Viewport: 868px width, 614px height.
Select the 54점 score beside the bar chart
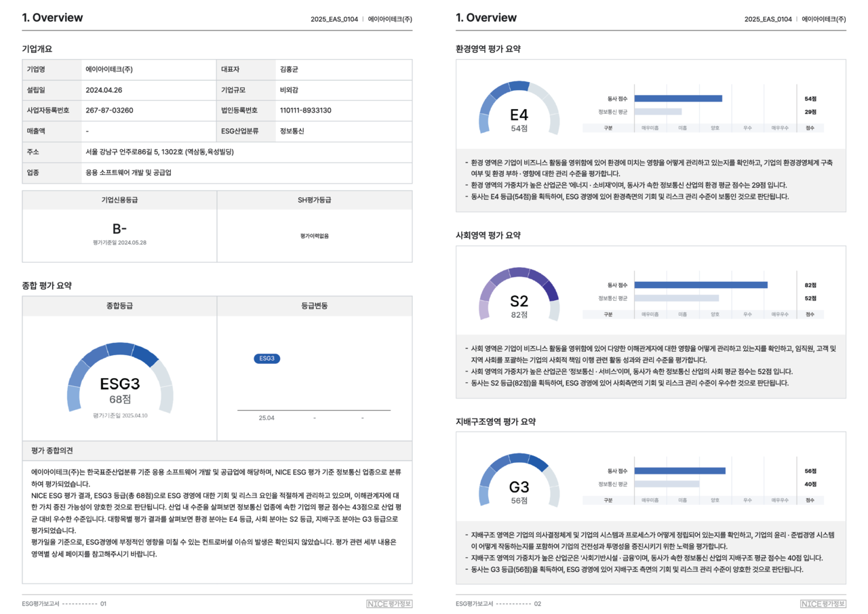tap(810, 99)
